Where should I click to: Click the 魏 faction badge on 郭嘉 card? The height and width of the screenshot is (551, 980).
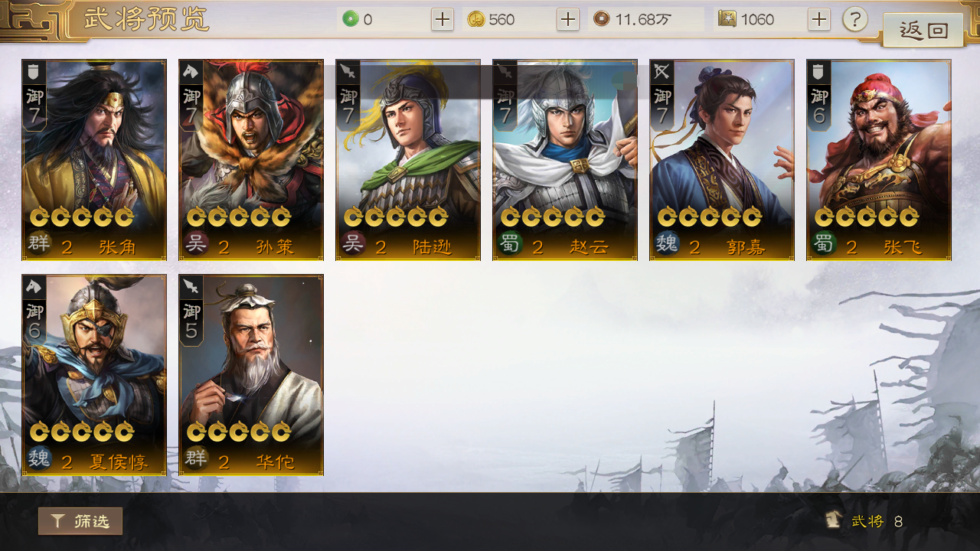pyautogui.click(x=667, y=245)
